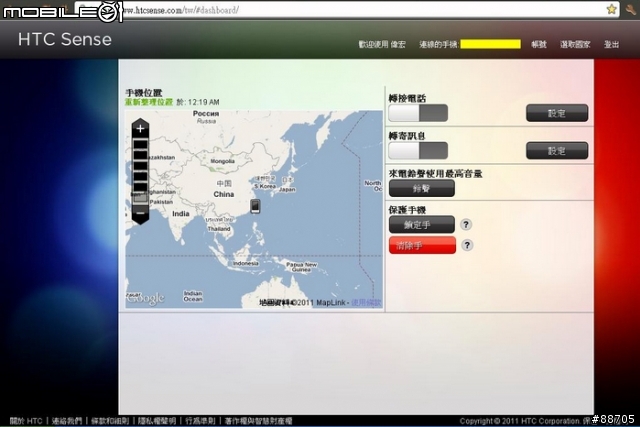The height and width of the screenshot is (427, 640).
Task: Zoom out the map with minus button
Action: pyautogui.click(x=140, y=213)
